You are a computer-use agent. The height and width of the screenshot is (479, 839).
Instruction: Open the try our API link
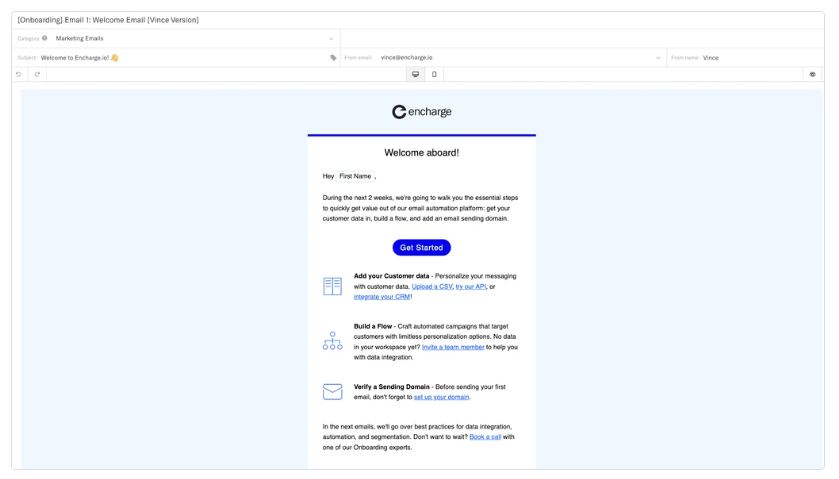tap(471, 287)
